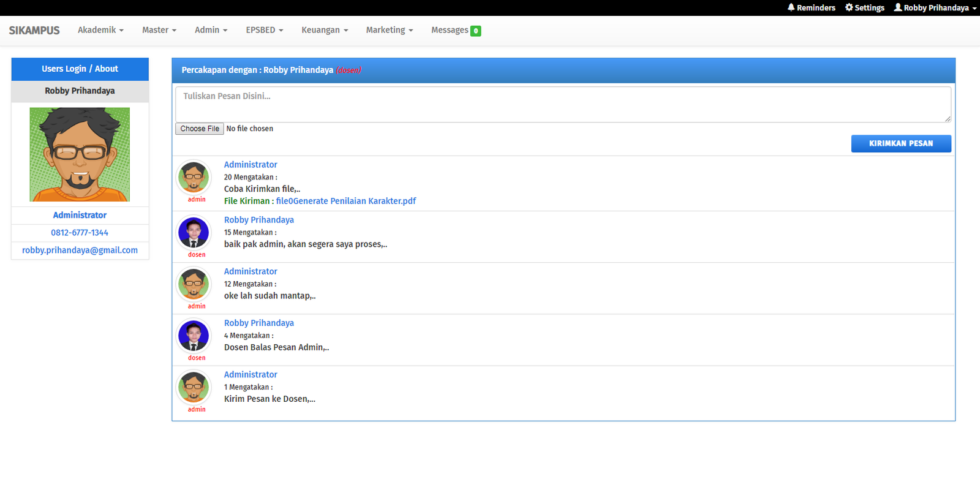Open the Master dropdown menu

tap(159, 30)
